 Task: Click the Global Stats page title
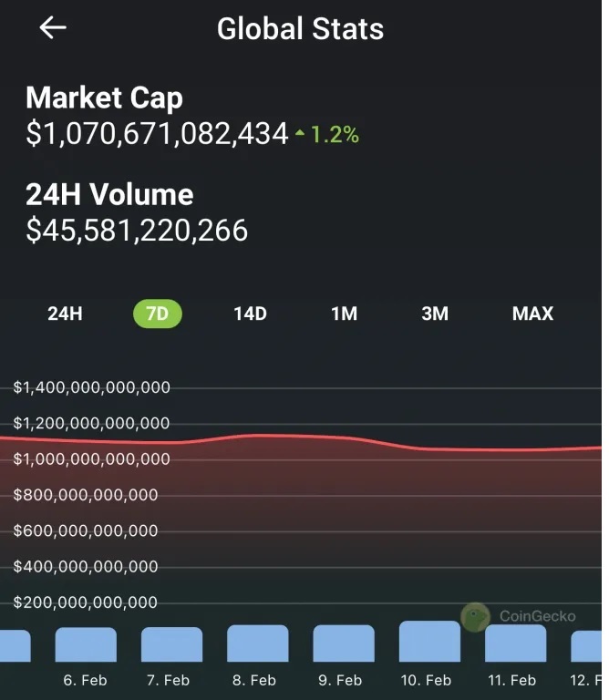pyautogui.click(x=300, y=28)
